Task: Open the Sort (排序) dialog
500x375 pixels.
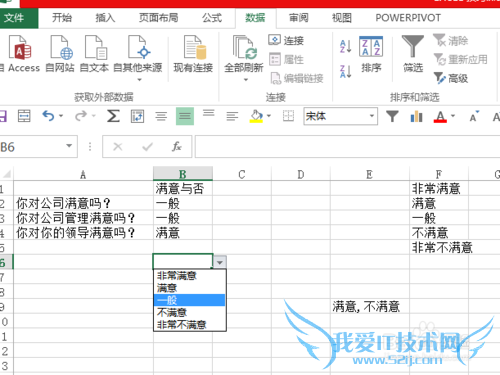Action: [371, 54]
